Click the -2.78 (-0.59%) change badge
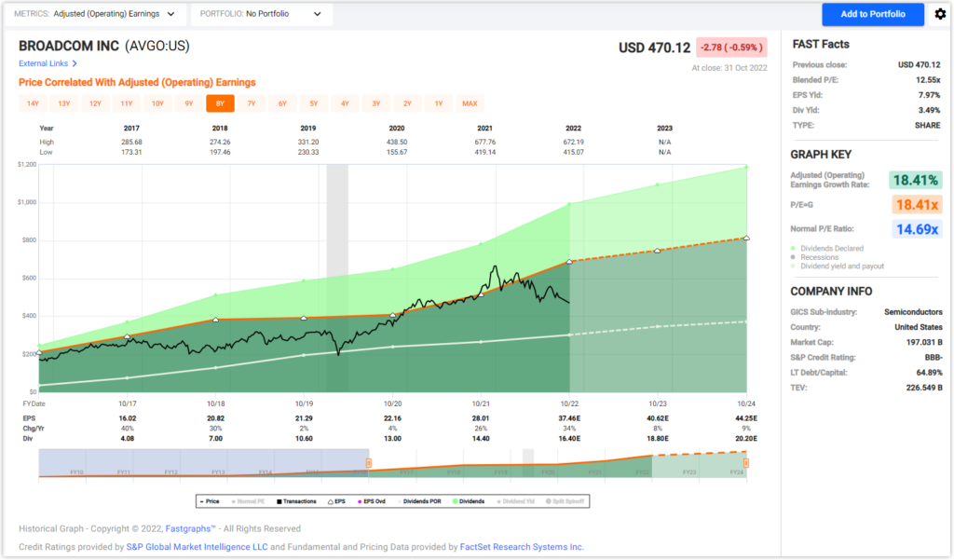The width and height of the screenshot is (954, 560). 731,48
